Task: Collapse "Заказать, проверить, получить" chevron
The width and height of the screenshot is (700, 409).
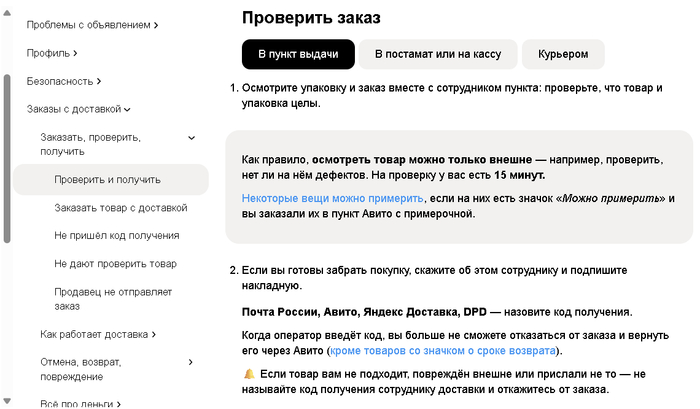Action: 191,137
